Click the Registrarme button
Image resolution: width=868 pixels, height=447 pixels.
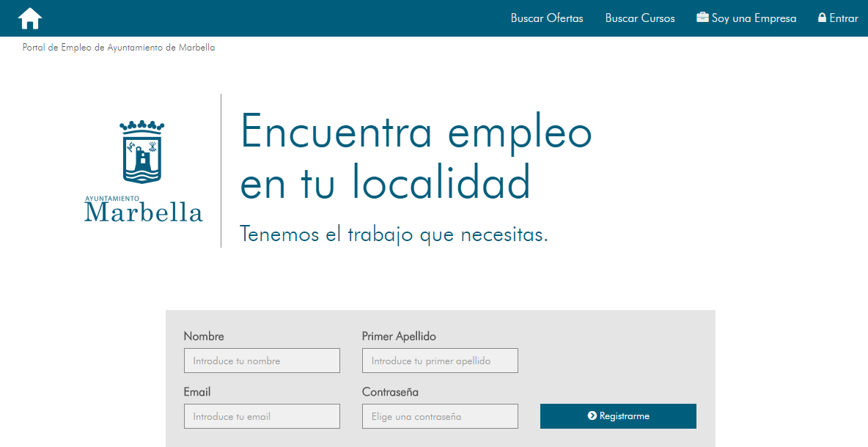coord(618,416)
